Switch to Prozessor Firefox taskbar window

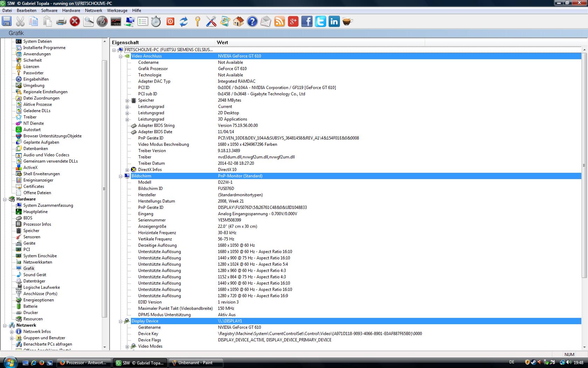(84, 363)
